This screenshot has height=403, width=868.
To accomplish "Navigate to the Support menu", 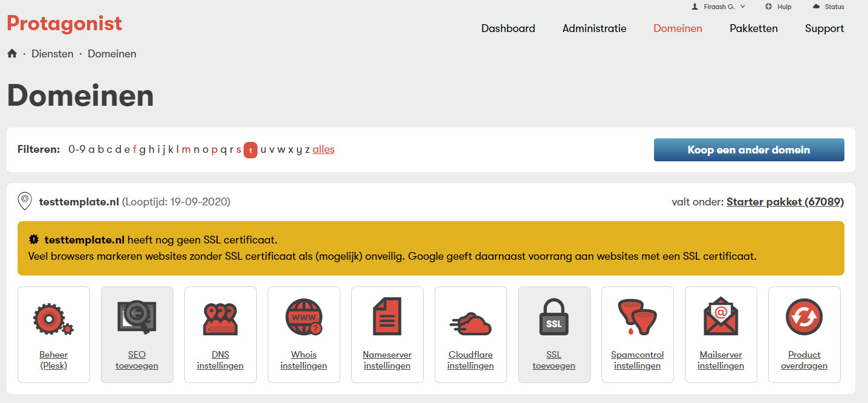I will click(824, 28).
